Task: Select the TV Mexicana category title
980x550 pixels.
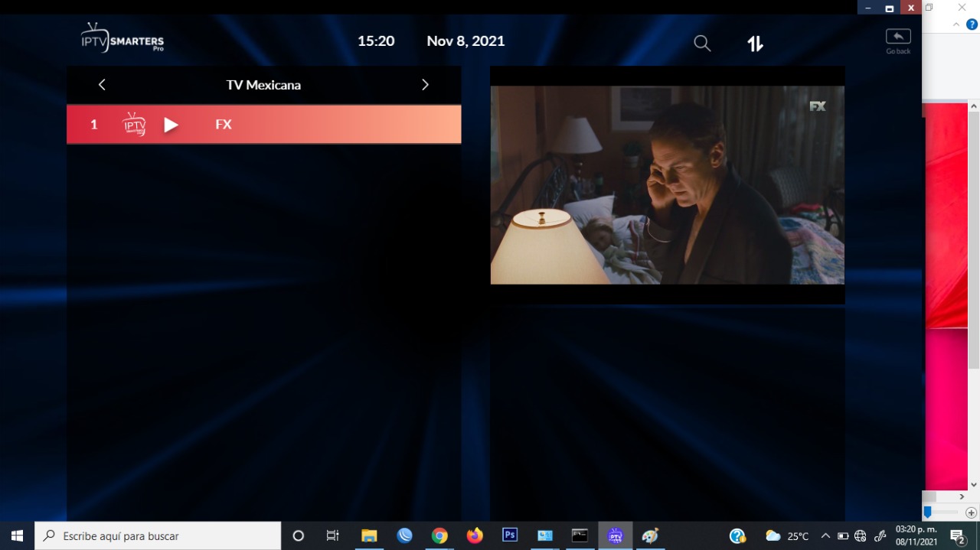Action: (263, 85)
